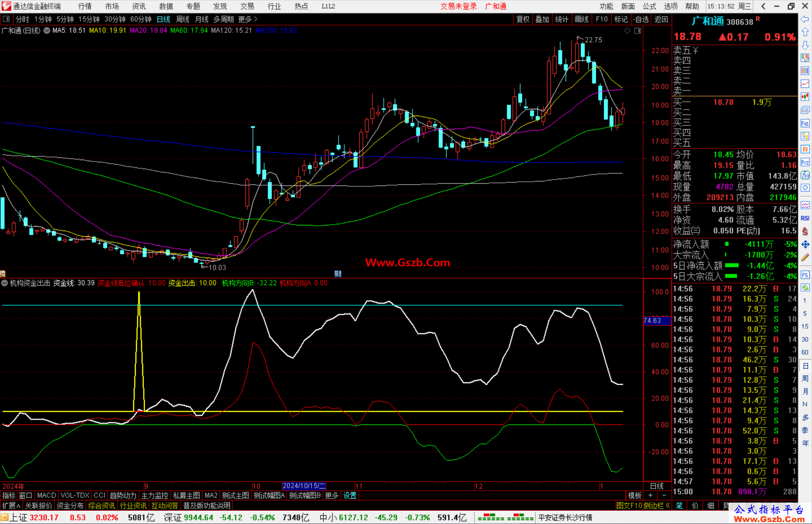The height and width of the screenshot is (524, 812).
Task: Click the up arrow icon in right sidebar
Action: pos(805,32)
